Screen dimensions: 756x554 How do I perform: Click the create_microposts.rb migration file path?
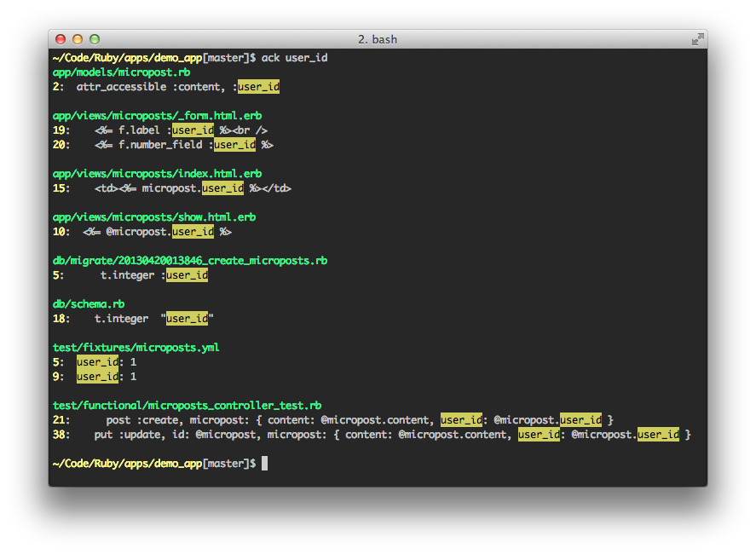(190, 261)
